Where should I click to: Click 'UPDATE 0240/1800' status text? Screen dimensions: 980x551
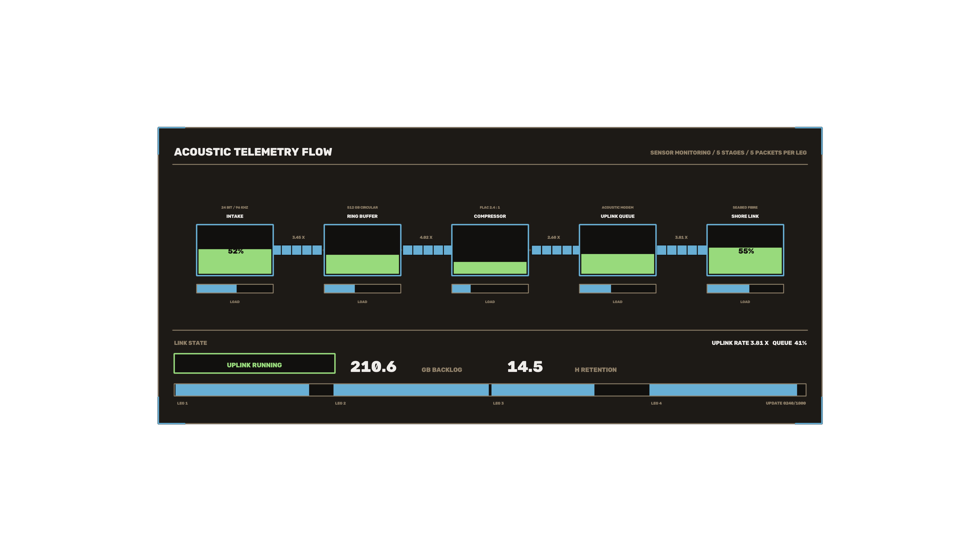click(x=786, y=403)
